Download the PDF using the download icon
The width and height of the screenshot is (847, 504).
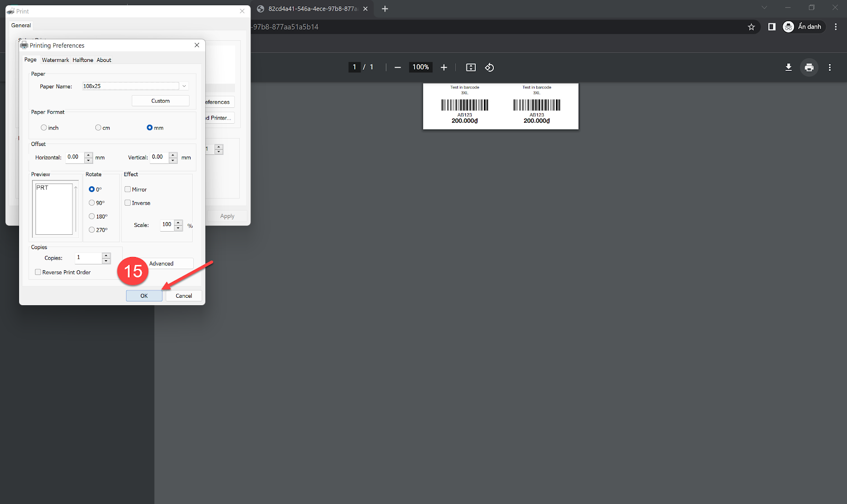[x=788, y=67]
